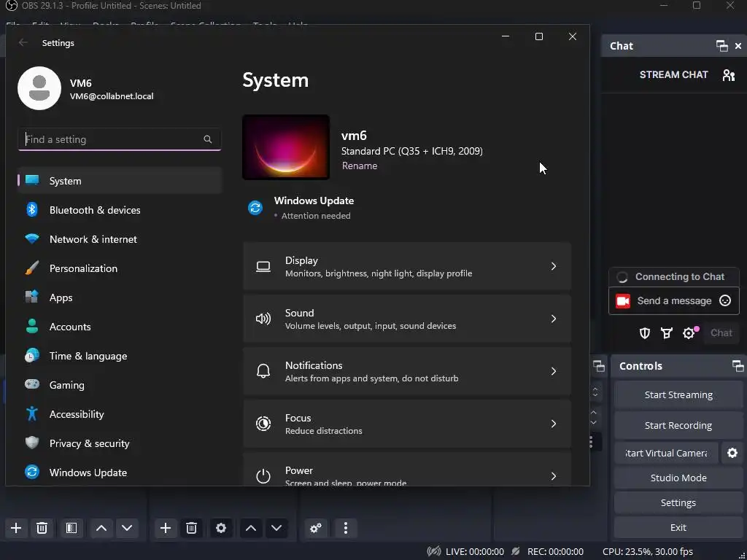Screen dimensions: 747x560
Task: Add a source with Sources plus icon
Action: [166, 528]
